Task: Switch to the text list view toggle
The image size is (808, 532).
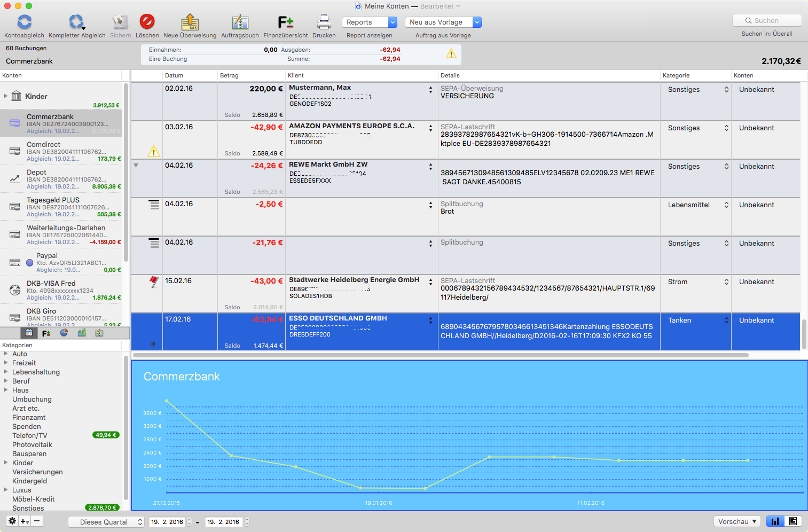Action: pos(793,521)
